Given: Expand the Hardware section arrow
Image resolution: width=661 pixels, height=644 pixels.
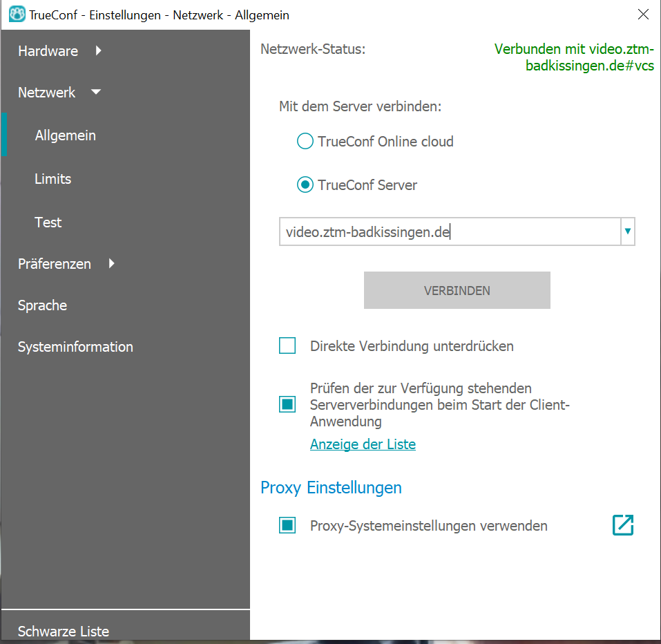Looking at the screenshot, I should click(x=98, y=50).
